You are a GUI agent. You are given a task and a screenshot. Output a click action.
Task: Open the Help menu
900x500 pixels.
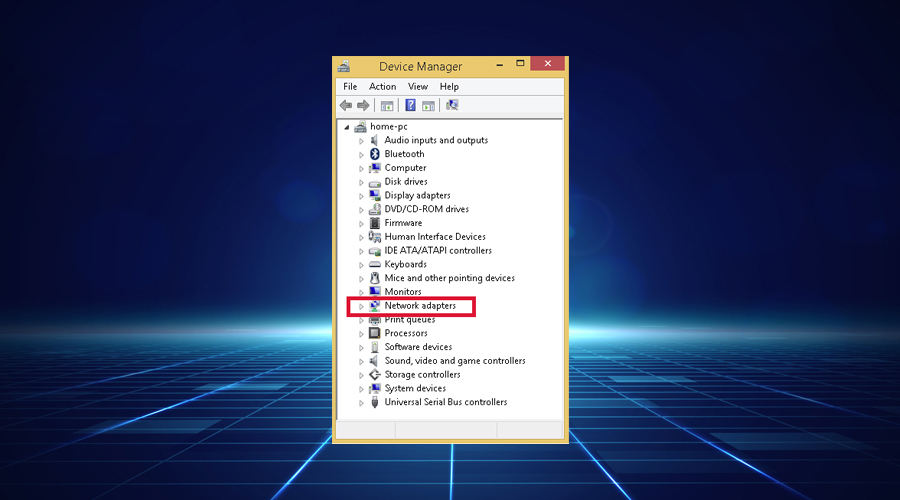click(449, 87)
